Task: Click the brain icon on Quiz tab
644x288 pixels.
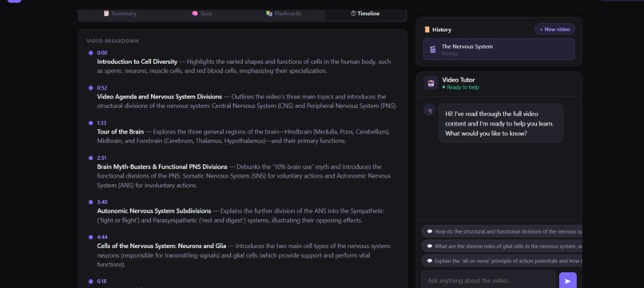Action: pos(195,14)
